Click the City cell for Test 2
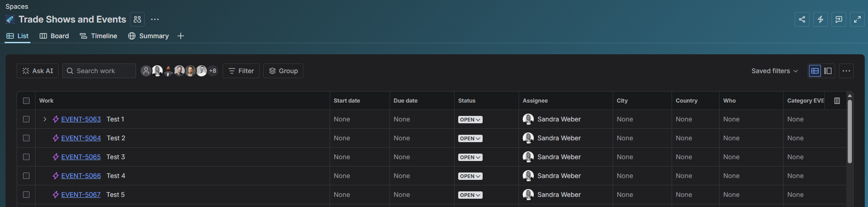Viewport: 868px width, 207px height. (642, 138)
